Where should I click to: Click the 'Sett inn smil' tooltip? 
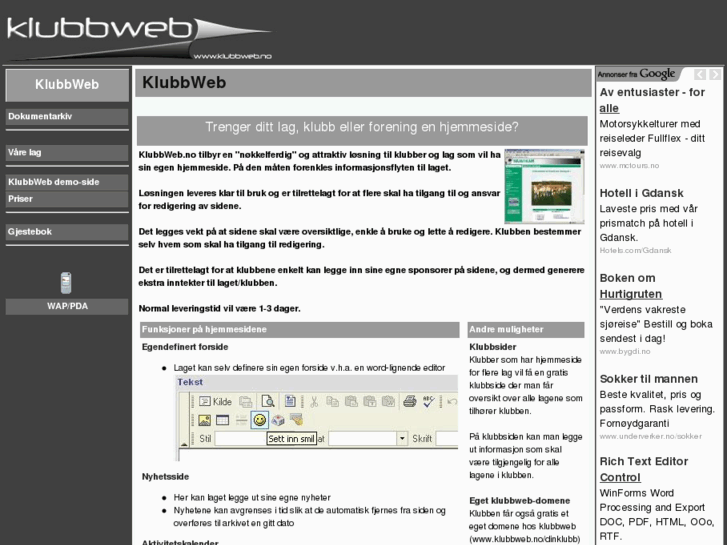coord(292,439)
